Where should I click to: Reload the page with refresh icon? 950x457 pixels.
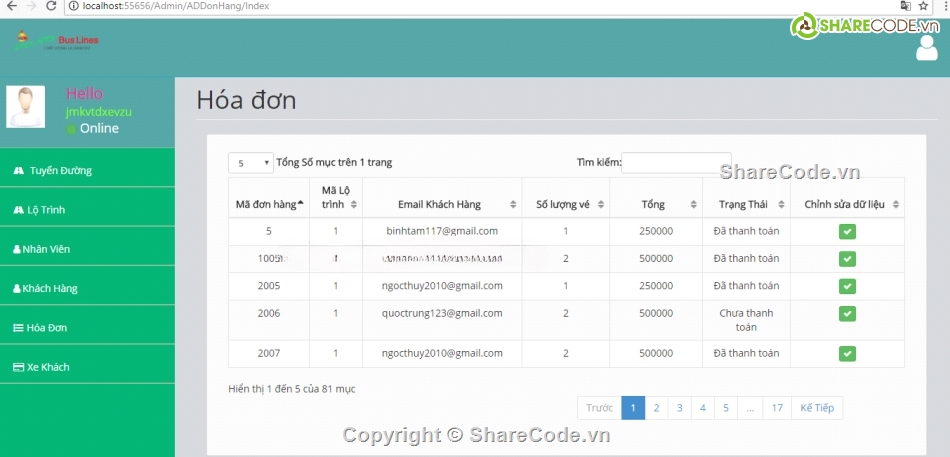[51, 6]
